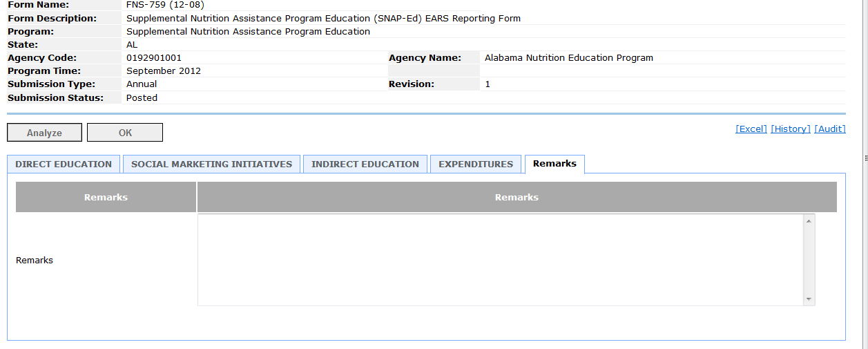Click the pane splitter handle at right edge

pyautogui.click(x=865, y=158)
